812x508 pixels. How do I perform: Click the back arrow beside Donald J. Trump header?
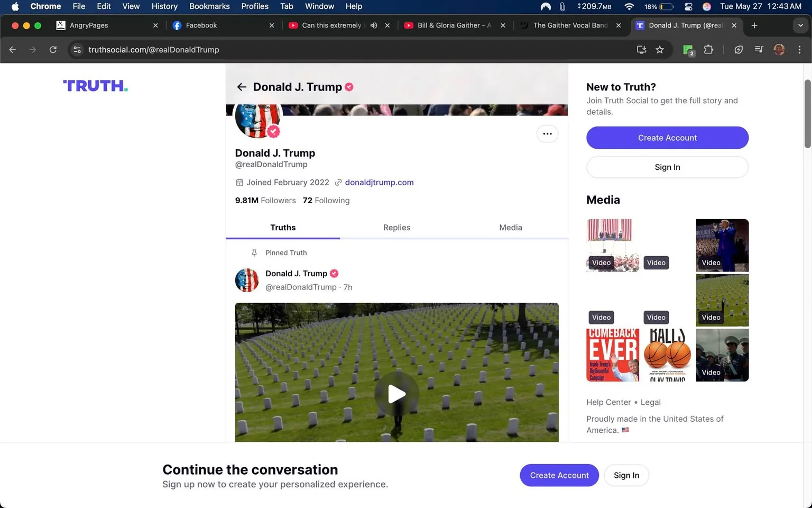[242, 87]
